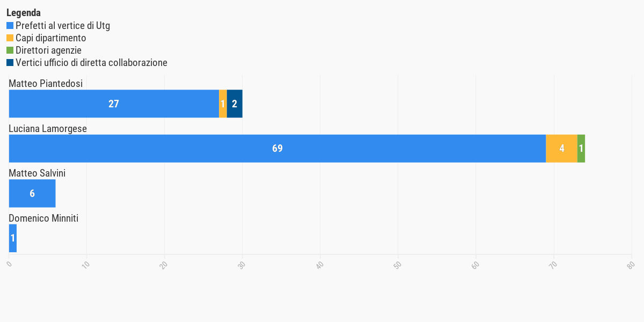Click the Legenda heading

click(x=24, y=13)
